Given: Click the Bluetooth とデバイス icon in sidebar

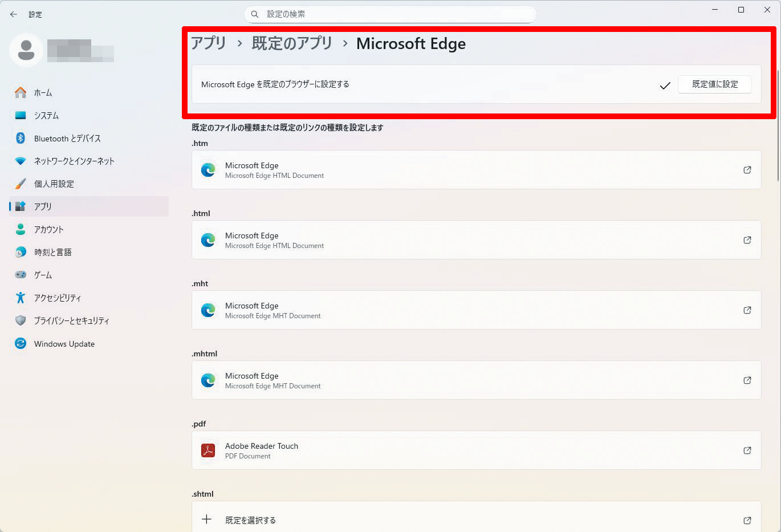Looking at the screenshot, I should click(21, 138).
